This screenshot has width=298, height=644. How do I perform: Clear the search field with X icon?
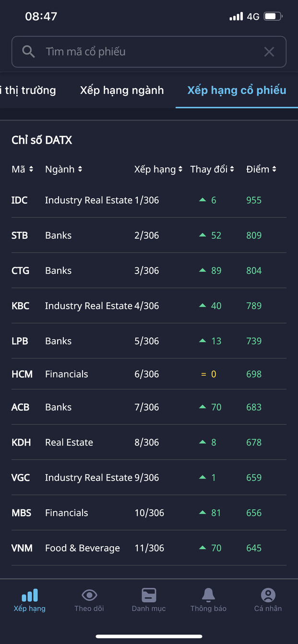click(269, 52)
